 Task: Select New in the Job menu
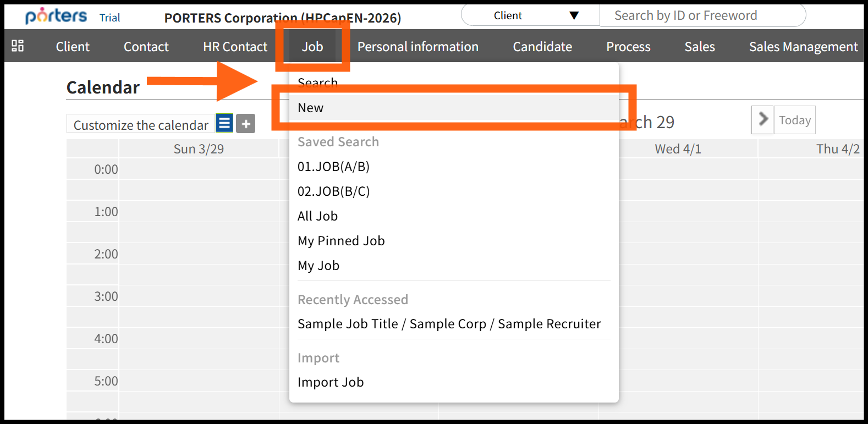pyautogui.click(x=311, y=108)
